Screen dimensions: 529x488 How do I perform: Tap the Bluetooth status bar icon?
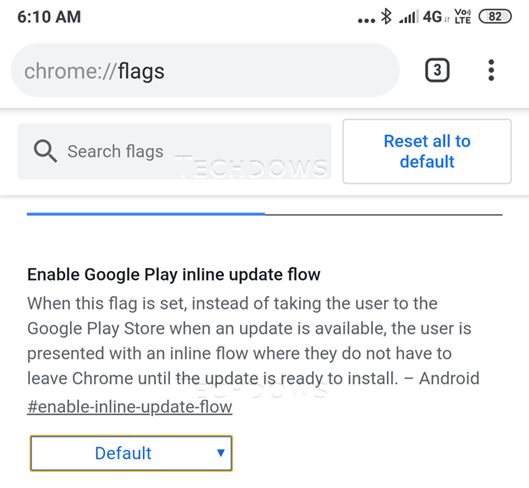click(x=386, y=16)
